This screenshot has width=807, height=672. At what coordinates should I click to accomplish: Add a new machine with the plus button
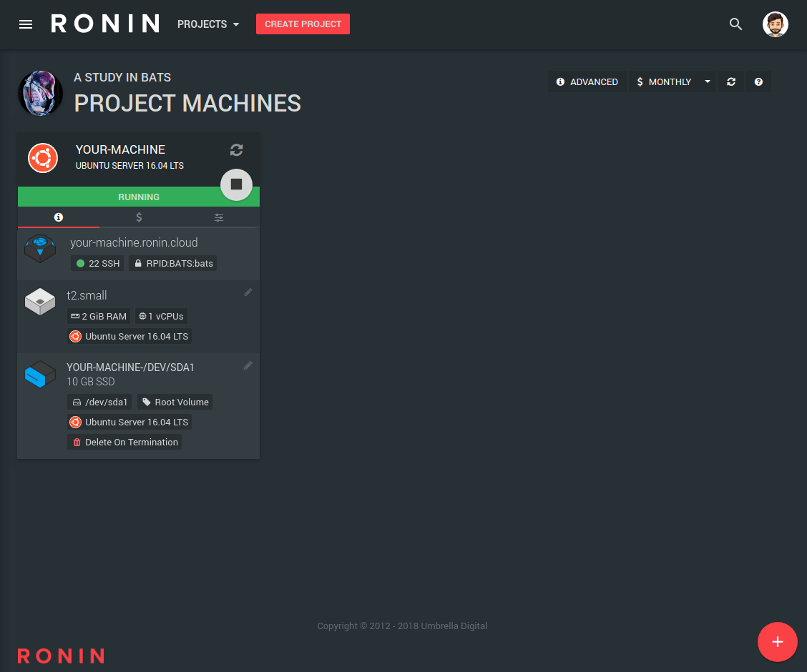(x=778, y=641)
